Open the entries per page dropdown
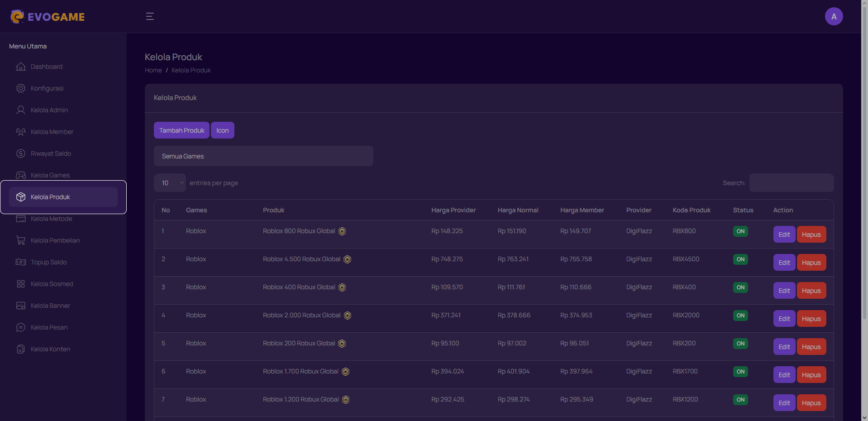Viewport: 868px width, 421px height. (x=170, y=183)
